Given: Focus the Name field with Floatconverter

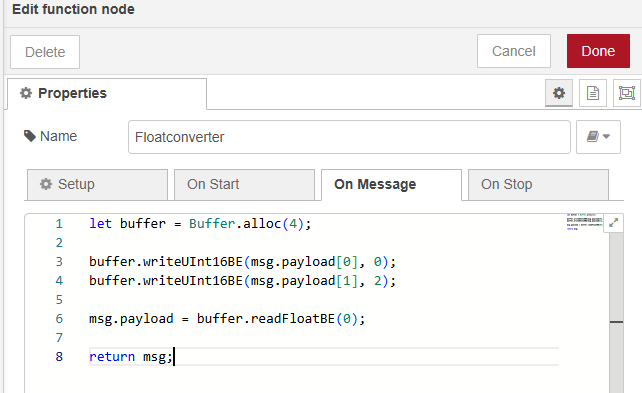Looking at the screenshot, I should coord(349,137).
